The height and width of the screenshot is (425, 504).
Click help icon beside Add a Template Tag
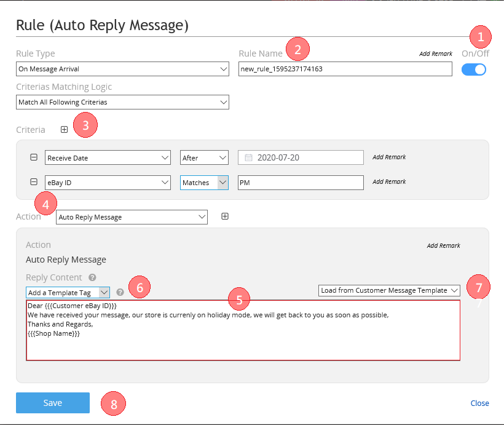pos(120,292)
